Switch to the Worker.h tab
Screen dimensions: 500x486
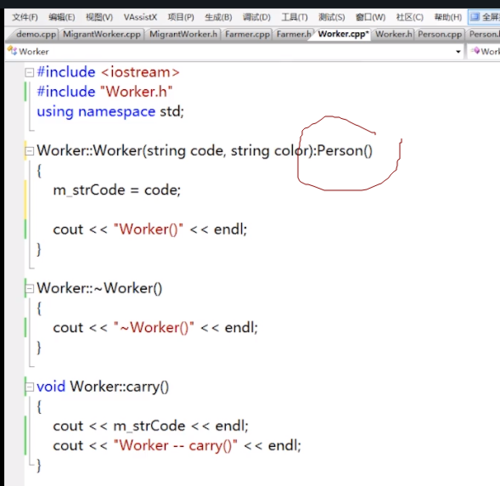click(x=394, y=34)
